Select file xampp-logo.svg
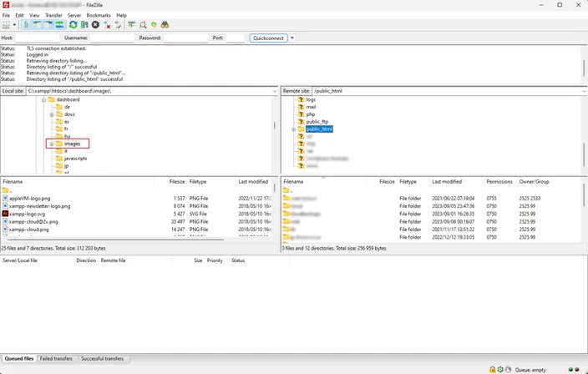588x374 pixels. tap(27, 214)
